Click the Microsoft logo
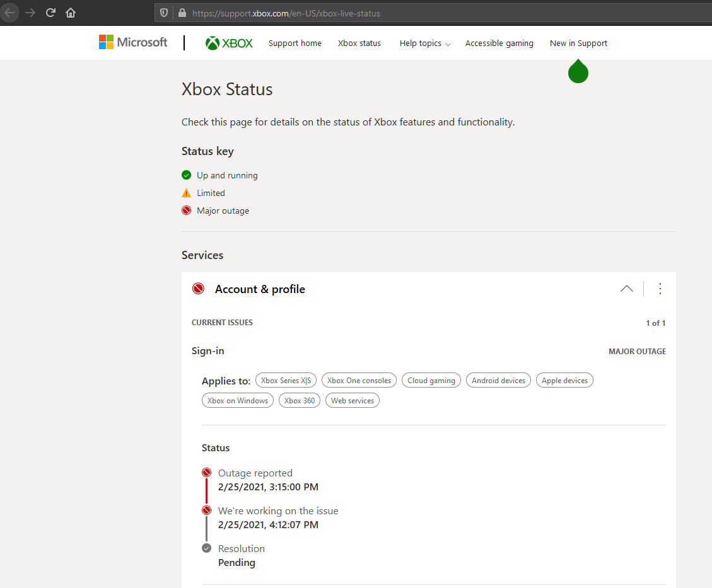Screen dimensions: 712x588 coord(133,42)
